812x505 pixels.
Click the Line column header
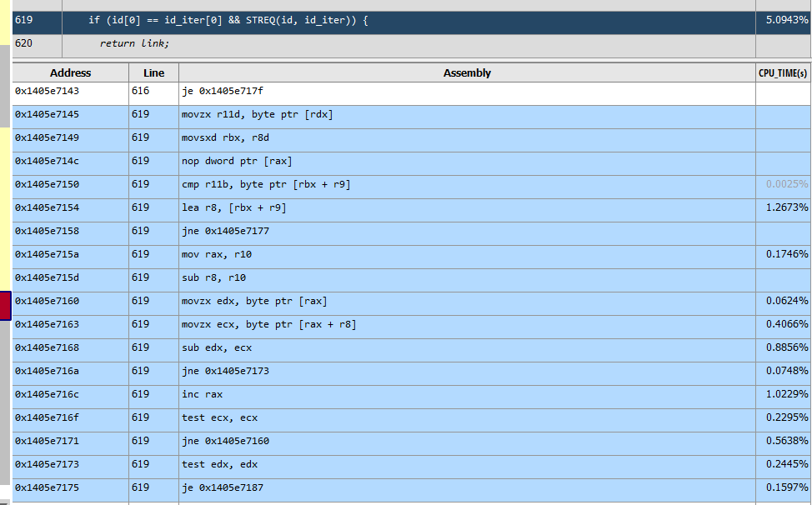153,73
